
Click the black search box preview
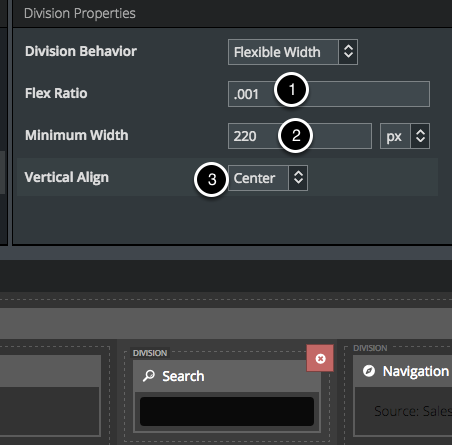[x=227, y=411]
